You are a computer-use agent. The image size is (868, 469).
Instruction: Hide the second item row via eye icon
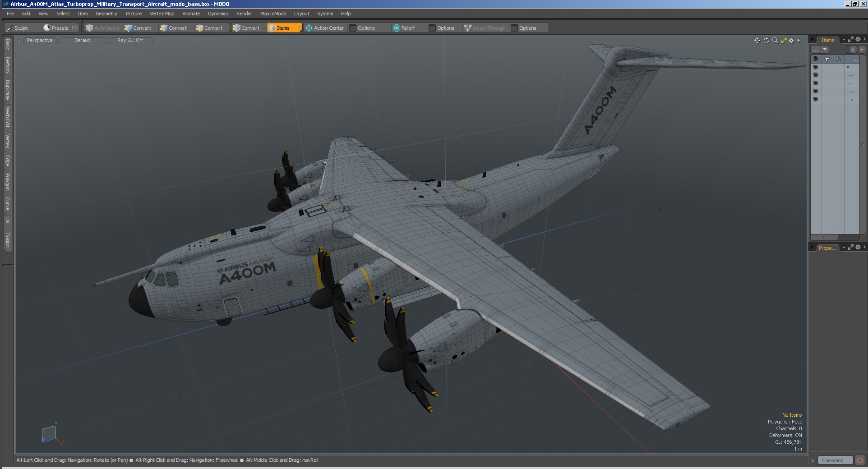[x=815, y=75]
